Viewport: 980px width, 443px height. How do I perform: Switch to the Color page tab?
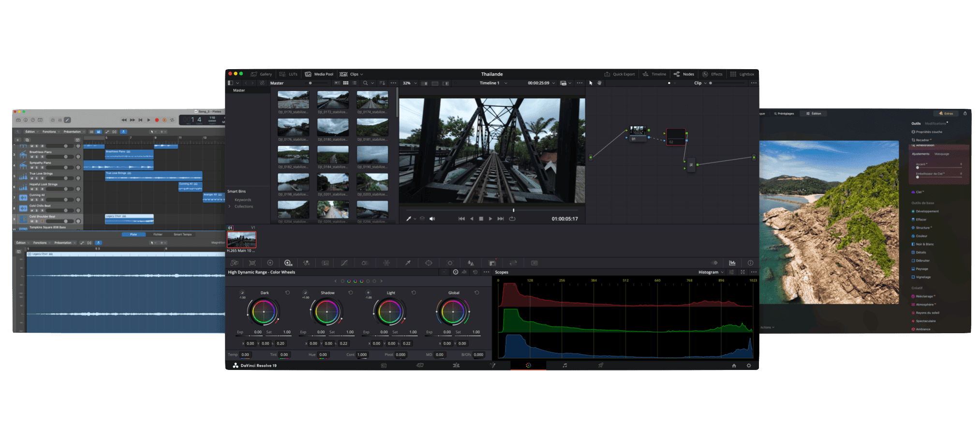point(528,366)
